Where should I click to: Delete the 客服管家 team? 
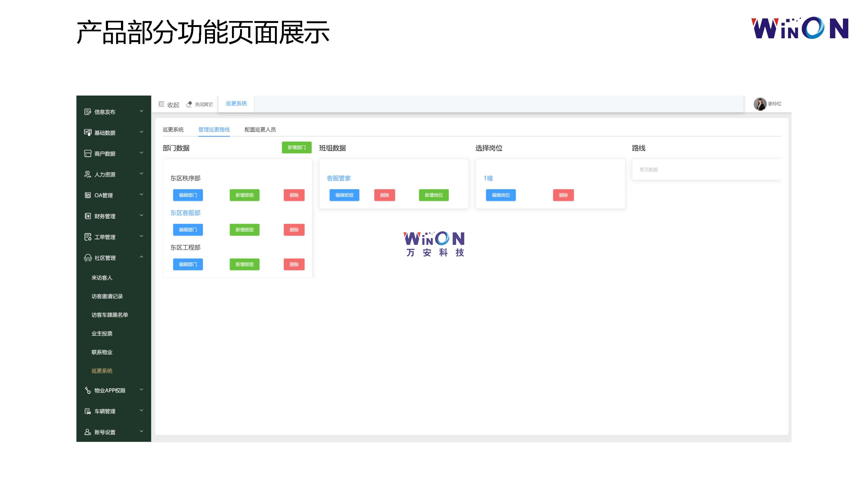coord(385,195)
